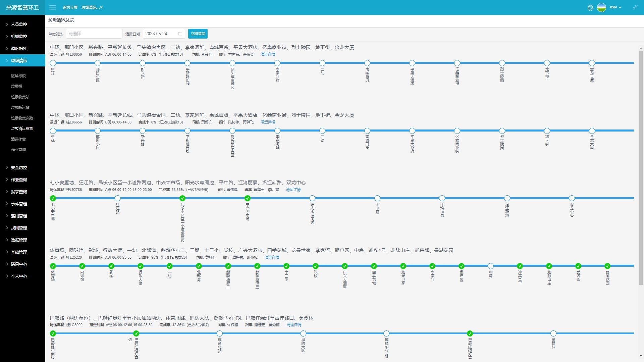The width and height of the screenshot is (644, 362).
Task: Click the green check at 体育场 stop
Action: [x=53, y=266]
